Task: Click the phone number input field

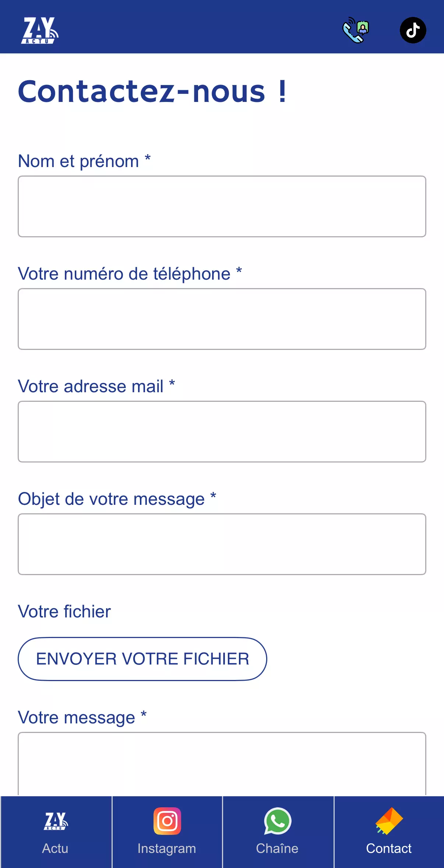Action: [x=222, y=319]
